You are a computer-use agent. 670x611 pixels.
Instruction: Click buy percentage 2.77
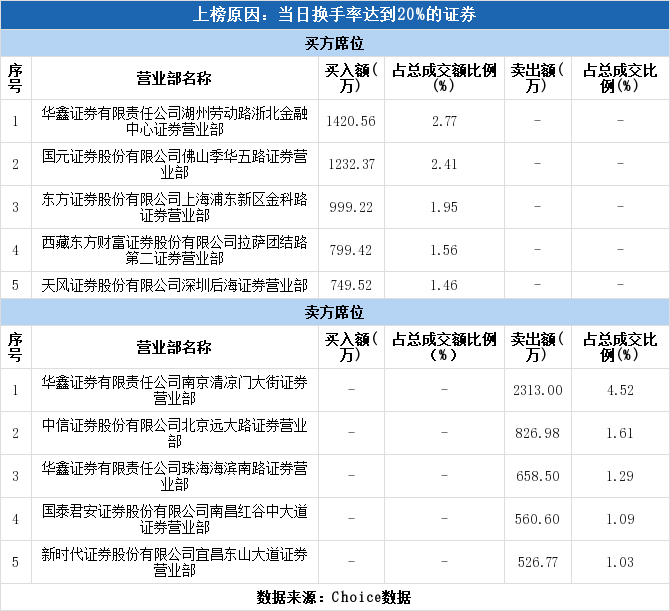(x=444, y=121)
